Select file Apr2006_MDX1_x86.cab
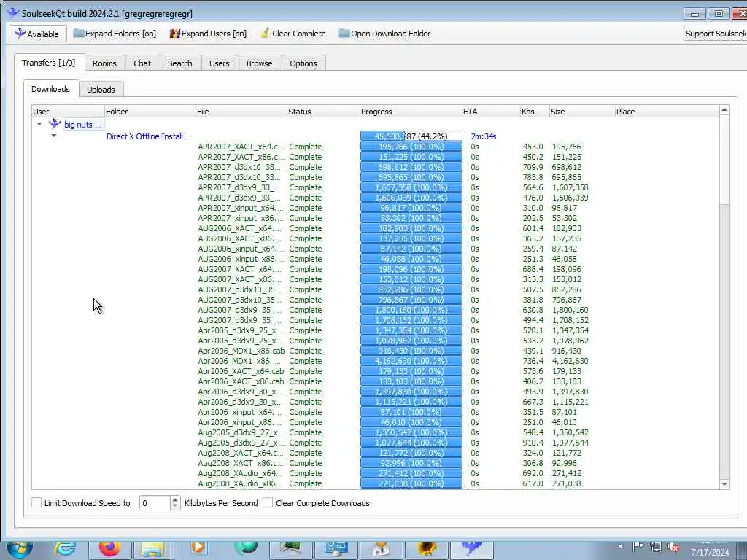The height and width of the screenshot is (560, 747). pos(241,351)
